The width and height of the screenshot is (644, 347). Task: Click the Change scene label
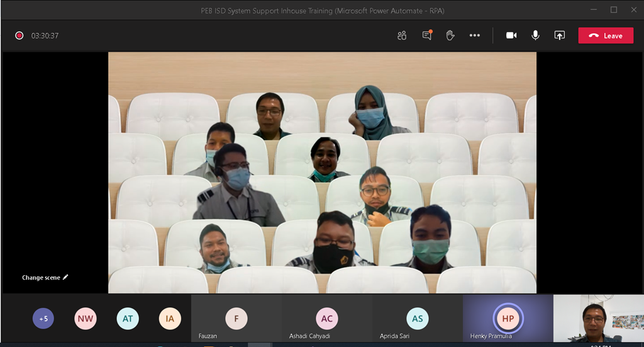[x=41, y=278]
